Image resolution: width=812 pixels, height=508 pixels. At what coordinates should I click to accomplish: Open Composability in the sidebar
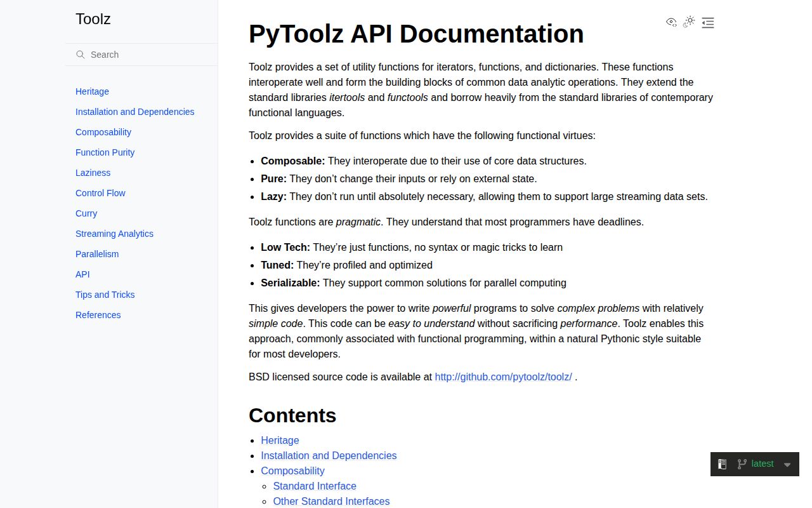point(103,132)
